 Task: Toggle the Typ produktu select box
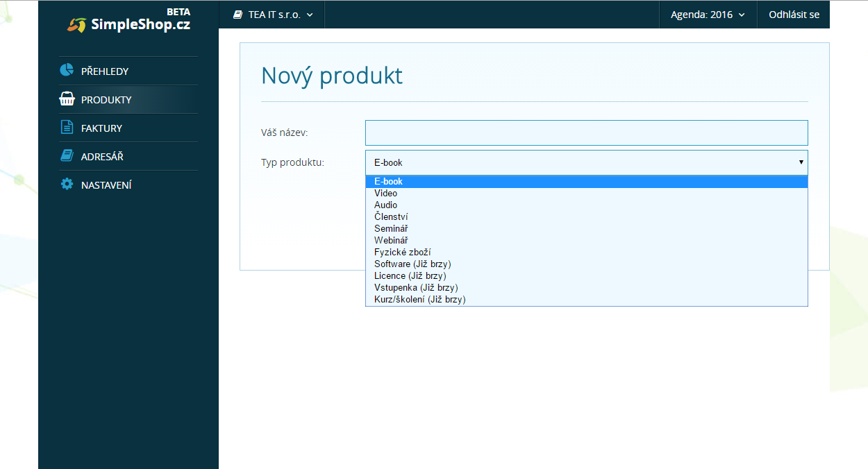[587, 162]
